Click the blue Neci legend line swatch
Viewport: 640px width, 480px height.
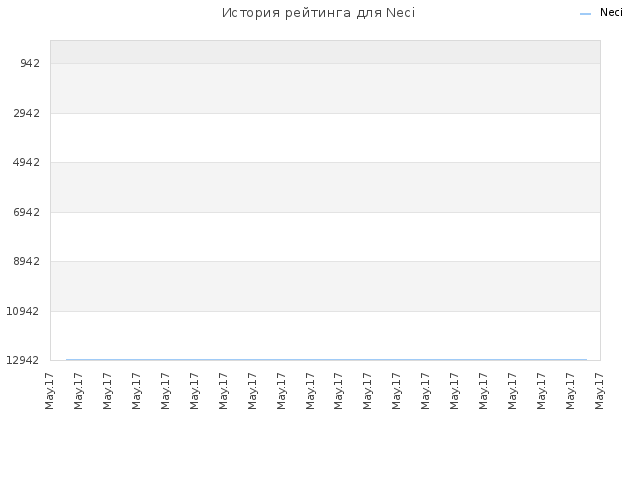pyautogui.click(x=585, y=14)
